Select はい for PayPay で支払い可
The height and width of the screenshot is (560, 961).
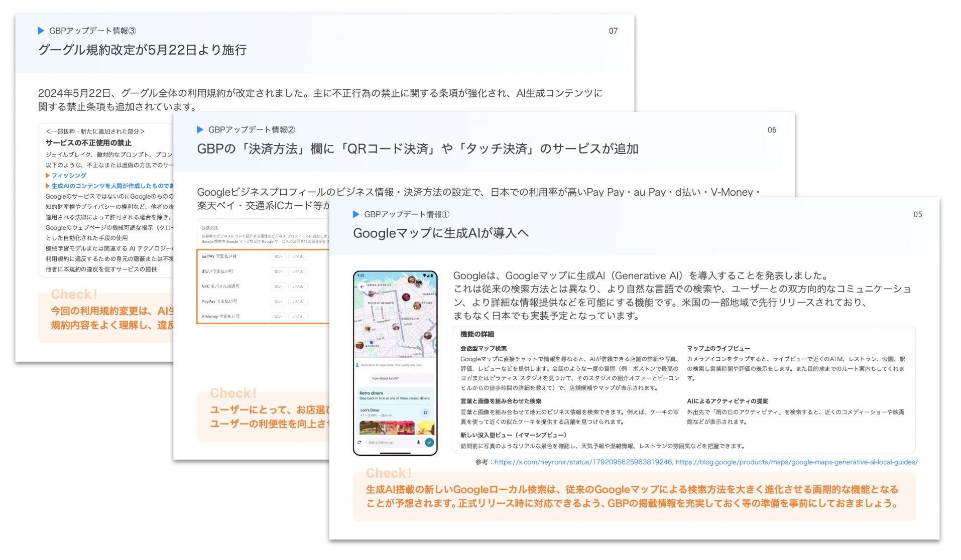tap(278, 302)
